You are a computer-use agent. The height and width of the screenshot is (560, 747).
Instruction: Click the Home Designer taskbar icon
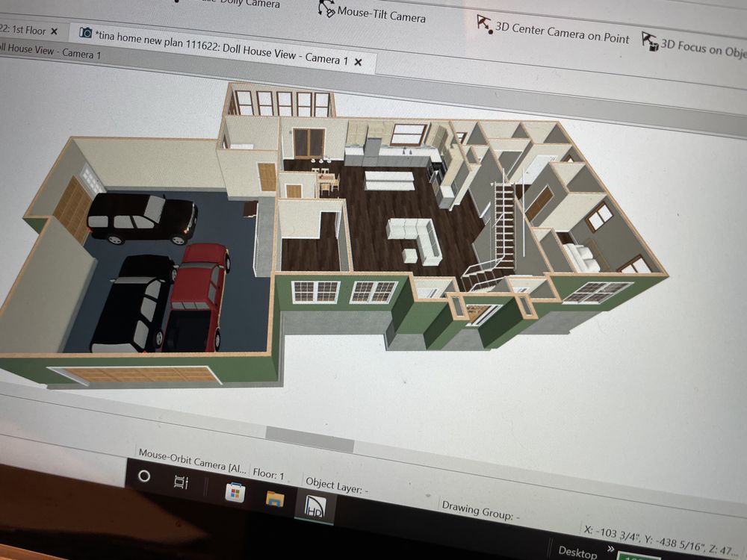(x=312, y=506)
